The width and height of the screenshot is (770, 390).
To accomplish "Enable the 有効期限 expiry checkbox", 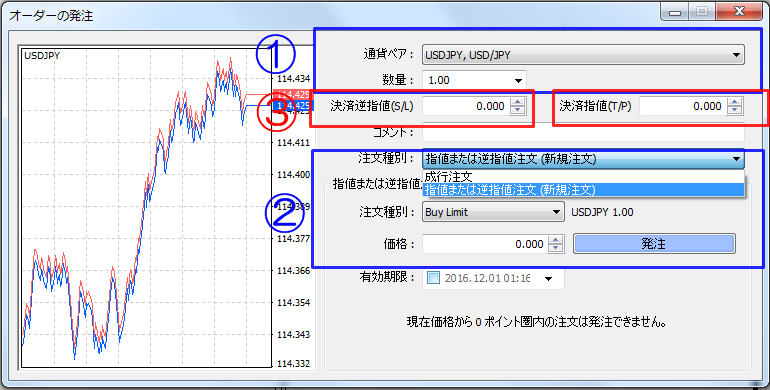I will [x=434, y=279].
